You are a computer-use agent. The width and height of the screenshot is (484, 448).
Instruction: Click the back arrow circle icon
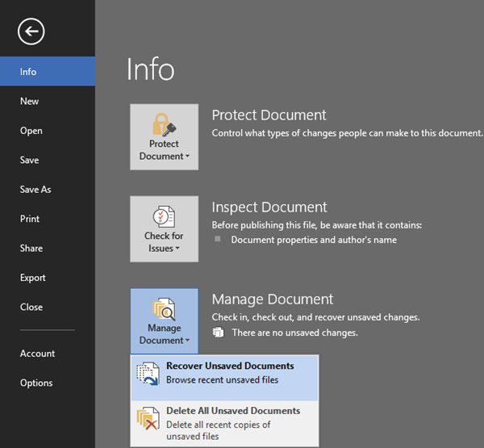point(31,31)
